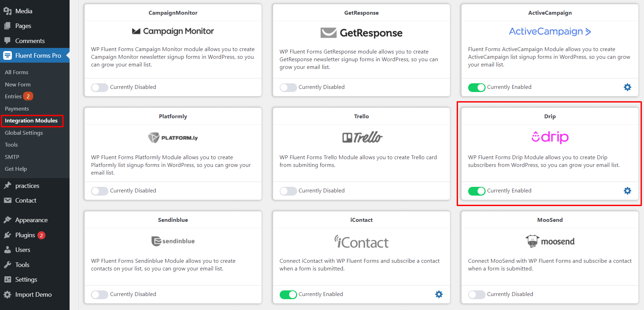Screen dimensions: 644x310
Task: Click the Campaign Monitor logo
Action: [173, 31]
